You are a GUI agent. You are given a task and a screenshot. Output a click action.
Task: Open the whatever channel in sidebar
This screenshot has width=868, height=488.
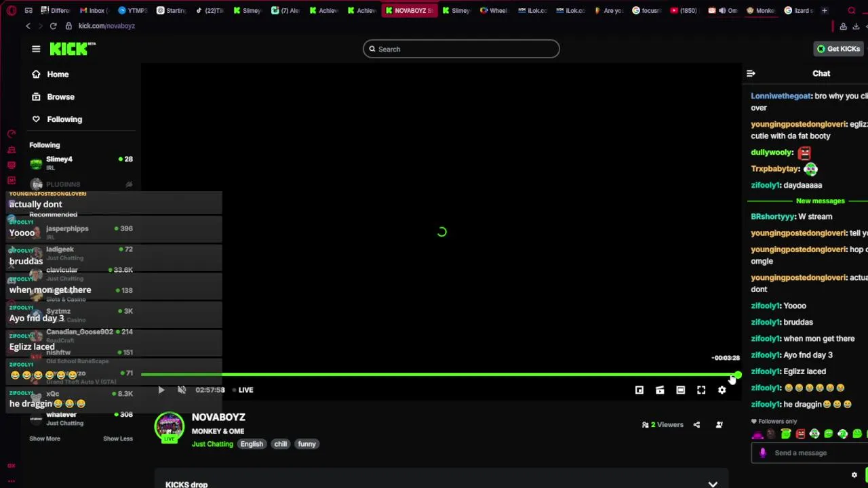point(81,418)
